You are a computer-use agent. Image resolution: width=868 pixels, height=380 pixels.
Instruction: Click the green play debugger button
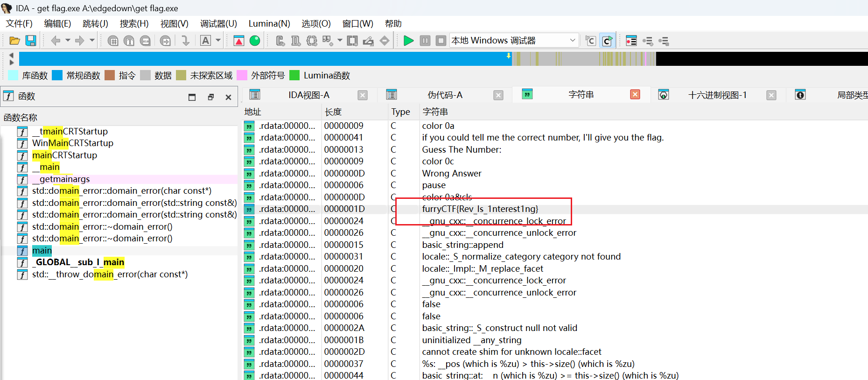[x=408, y=41]
